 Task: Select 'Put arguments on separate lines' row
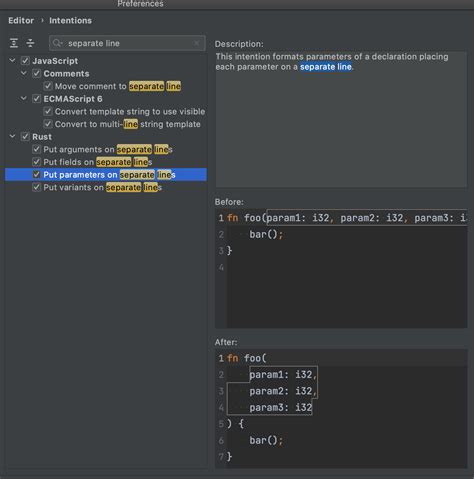click(108, 149)
